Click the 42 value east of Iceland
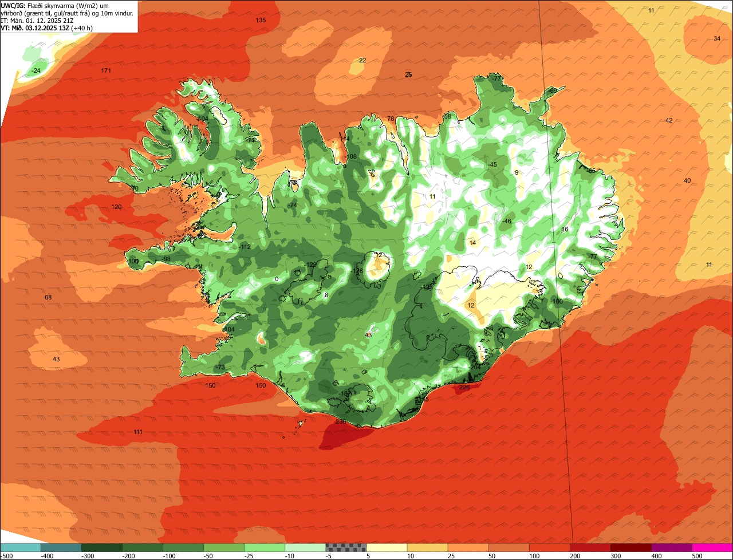Viewport: 733px width, 560px height. (669, 120)
